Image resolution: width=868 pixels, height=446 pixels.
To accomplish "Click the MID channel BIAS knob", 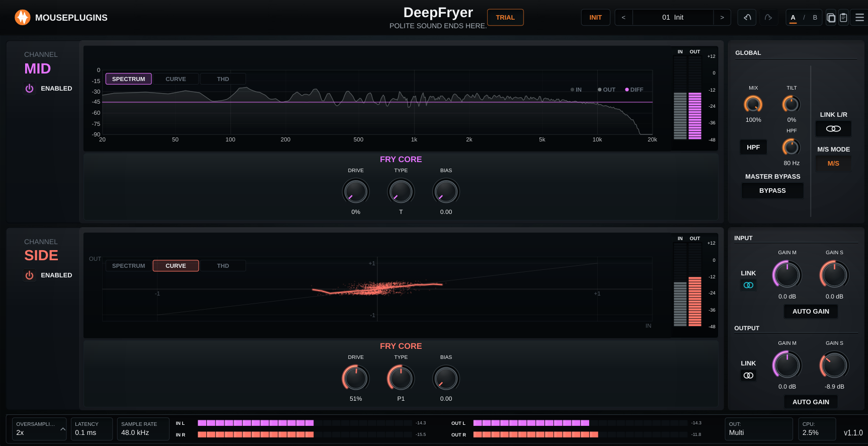I will pyautogui.click(x=446, y=192).
